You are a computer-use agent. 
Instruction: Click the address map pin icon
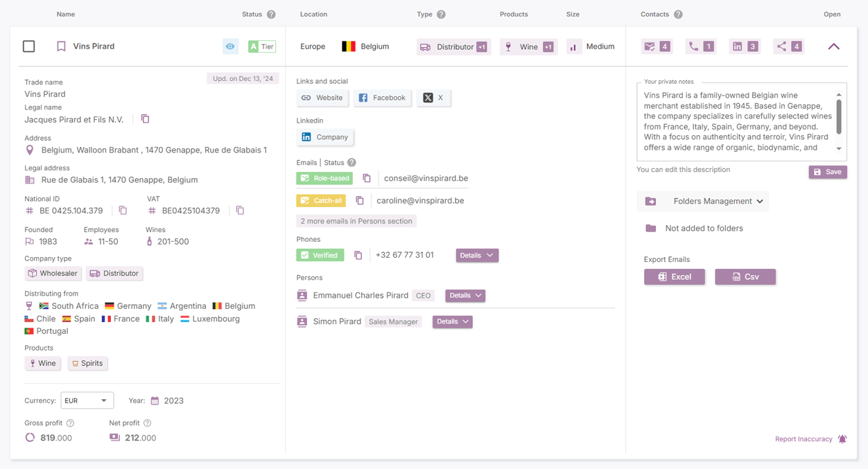[x=29, y=150]
